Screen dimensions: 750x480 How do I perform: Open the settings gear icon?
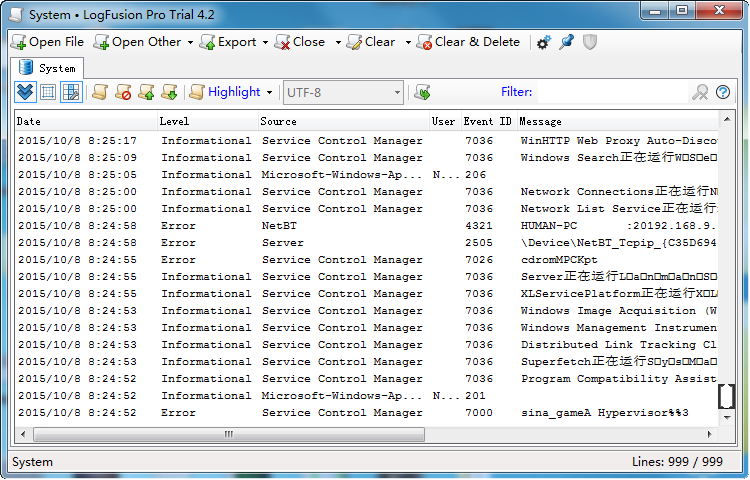click(543, 43)
